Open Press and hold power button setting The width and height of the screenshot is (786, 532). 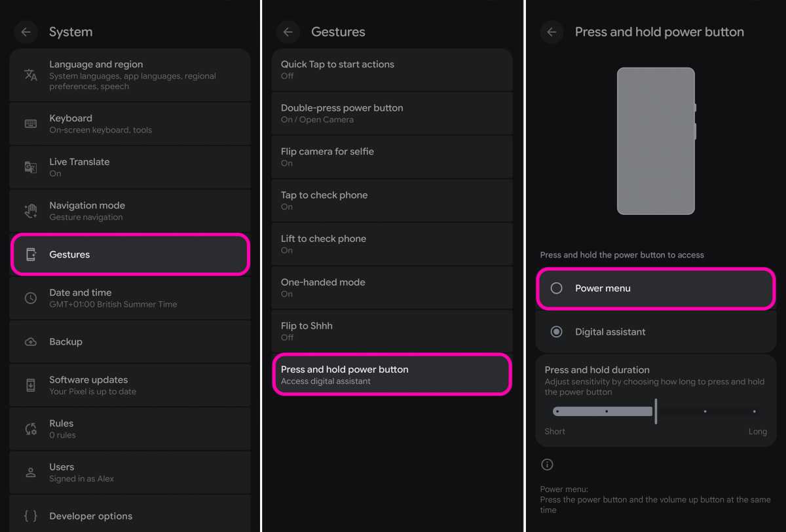click(x=392, y=375)
